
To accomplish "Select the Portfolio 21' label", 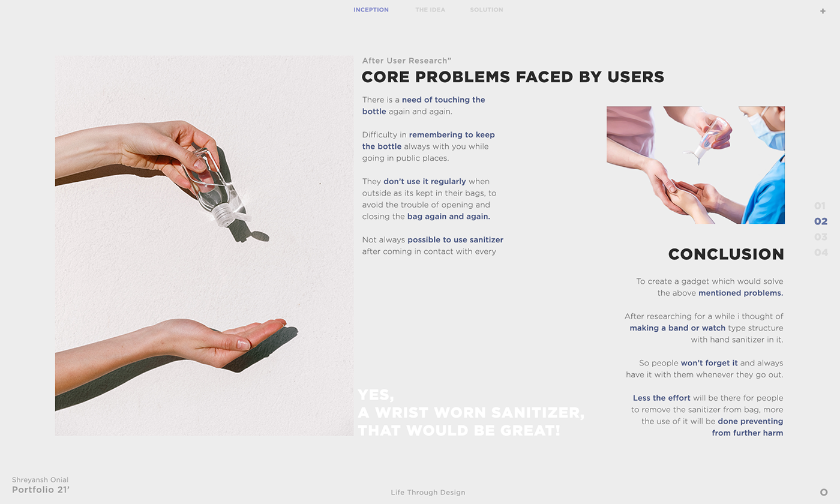I will click(x=41, y=489).
